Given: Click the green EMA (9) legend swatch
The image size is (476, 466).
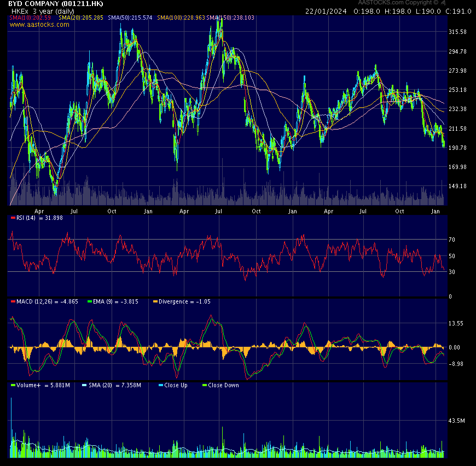Looking at the screenshot, I should (x=90, y=301).
